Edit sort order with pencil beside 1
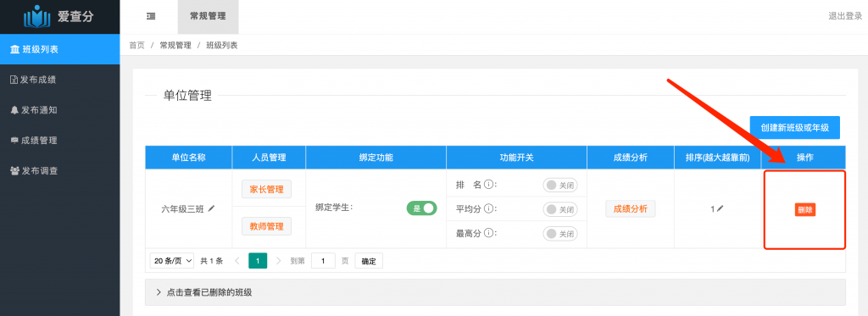This screenshot has width=868, height=316. pyautogui.click(x=720, y=208)
